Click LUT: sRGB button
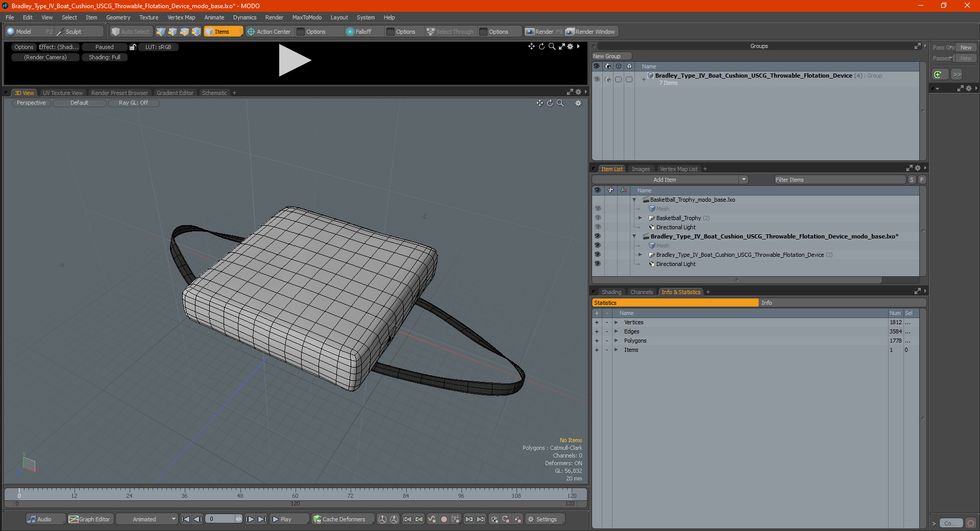The height and width of the screenshot is (531, 980). 158,47
